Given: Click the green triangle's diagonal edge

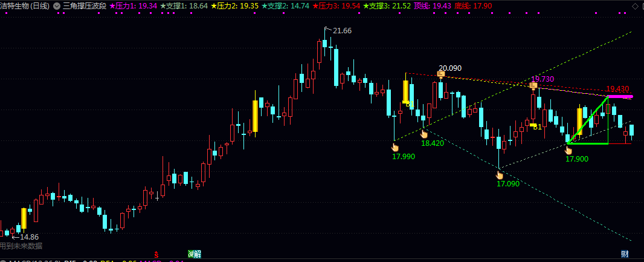Looking at the screenshot, I should point(588,120).
